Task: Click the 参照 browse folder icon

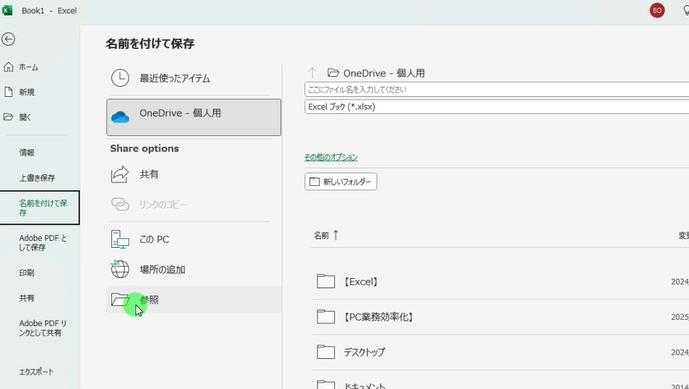Action: [x=120, y=299]
